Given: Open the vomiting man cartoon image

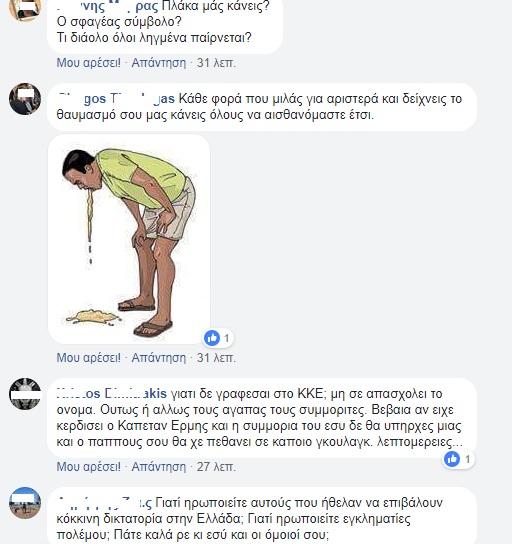Looking at the screenshot, I should click(x=129, y=239).
